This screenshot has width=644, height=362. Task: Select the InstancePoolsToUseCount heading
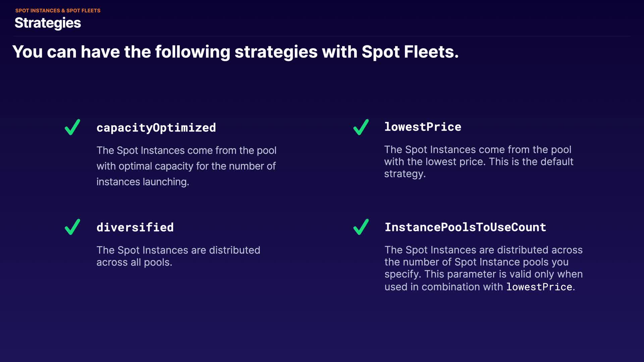pyautogui.click(x=465, y=227)
